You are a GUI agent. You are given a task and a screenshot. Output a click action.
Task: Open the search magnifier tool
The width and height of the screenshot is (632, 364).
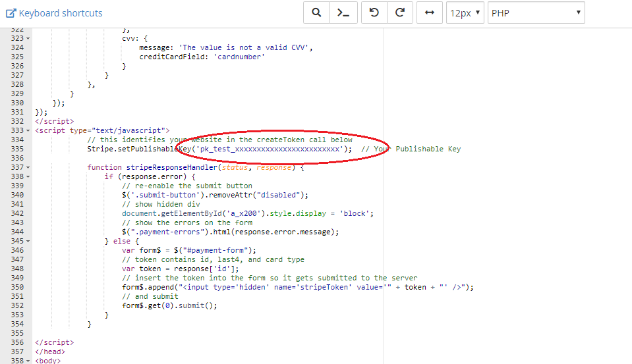(x=316, y=13)
